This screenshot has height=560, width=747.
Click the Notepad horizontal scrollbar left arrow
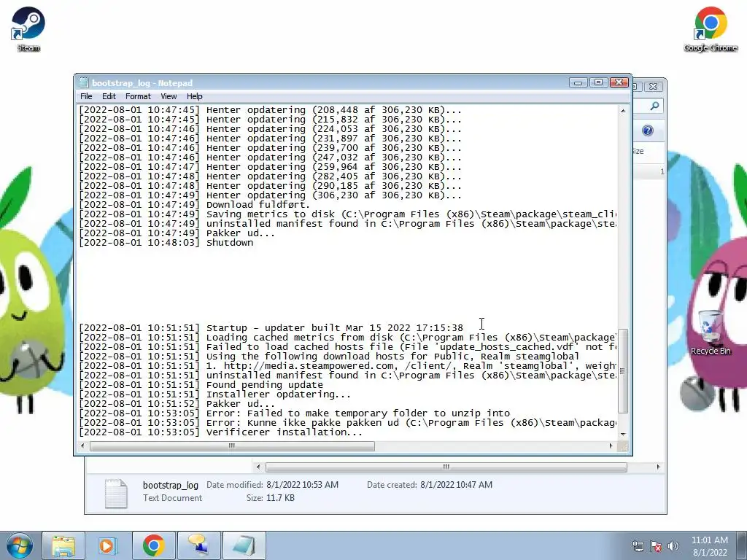pos(83,446)
